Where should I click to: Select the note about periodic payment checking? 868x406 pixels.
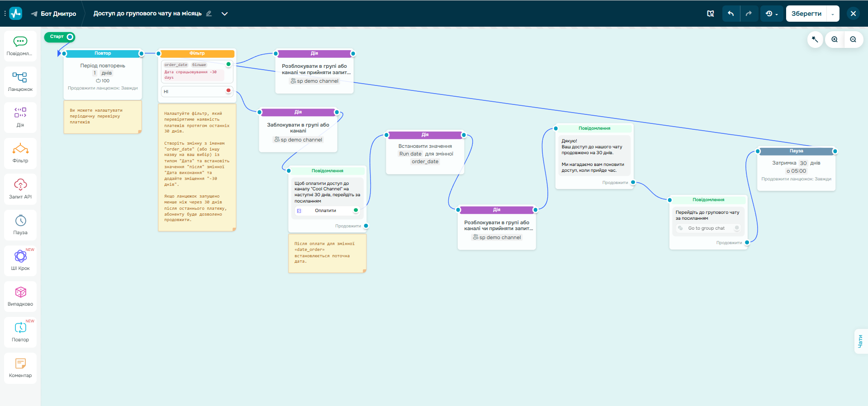(103, 117)
